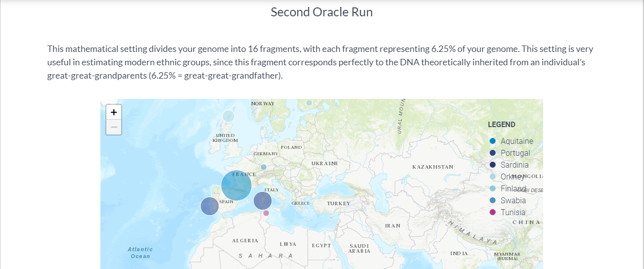Select the Portugal circle marker on map
Screen dimensions: 644x269
(210, 206)
